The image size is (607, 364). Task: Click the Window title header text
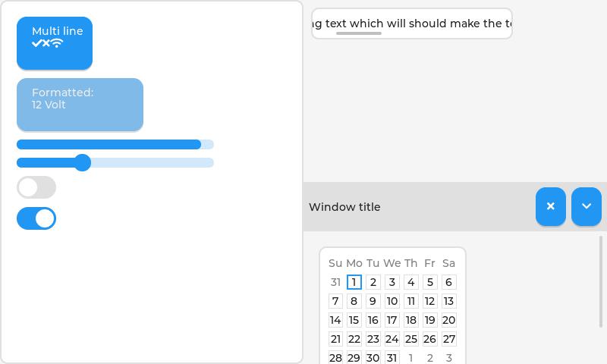point(344,207)
